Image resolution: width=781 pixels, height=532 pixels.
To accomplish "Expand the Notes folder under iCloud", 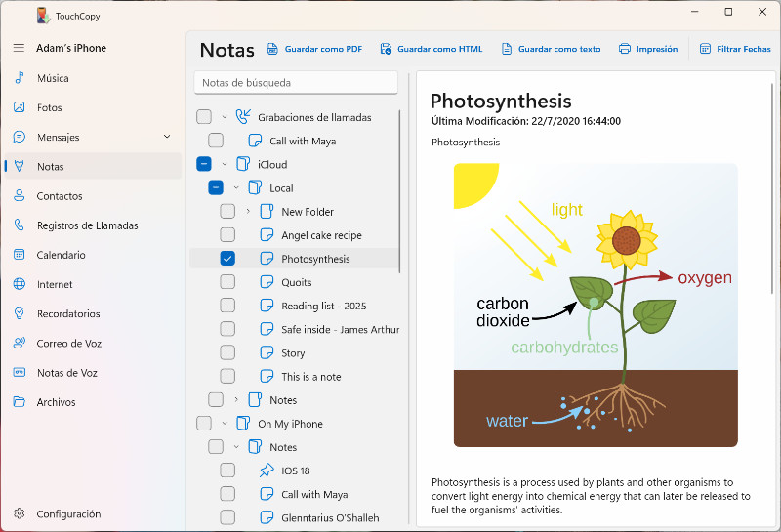I will tap(236, 399).
